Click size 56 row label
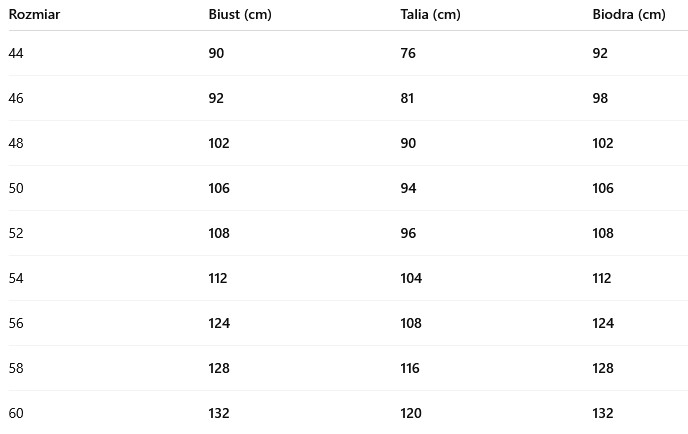This screenshot has height=434, width=688. click(x=16, y=323)
